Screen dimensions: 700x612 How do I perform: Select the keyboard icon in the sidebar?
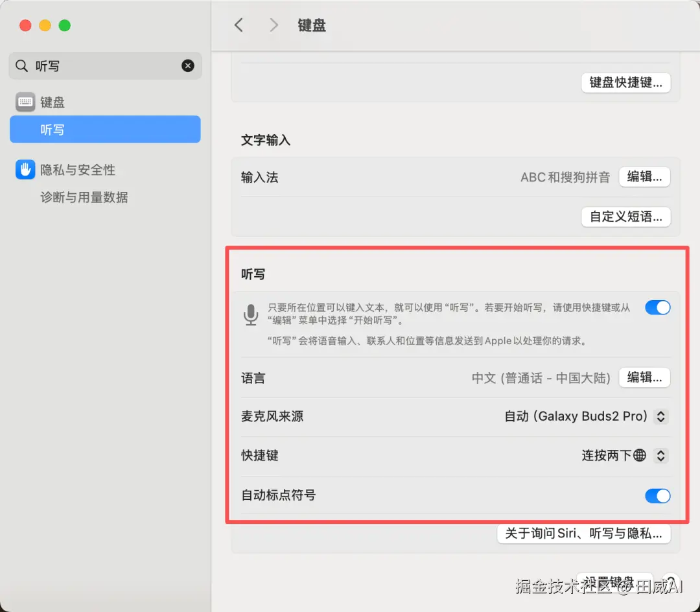click(x=25, y=101)
